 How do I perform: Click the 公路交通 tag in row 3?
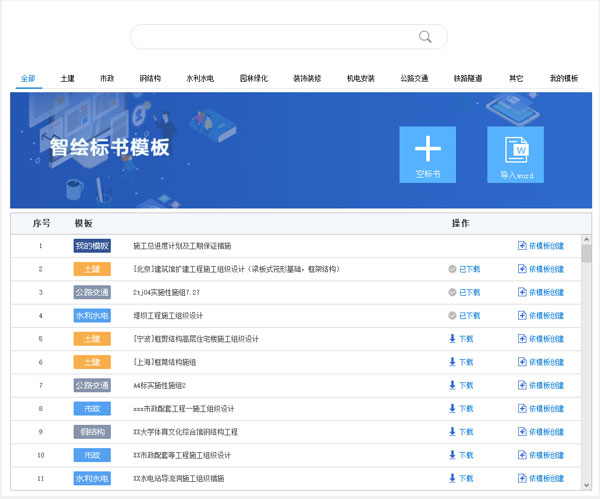coord(92,292)
